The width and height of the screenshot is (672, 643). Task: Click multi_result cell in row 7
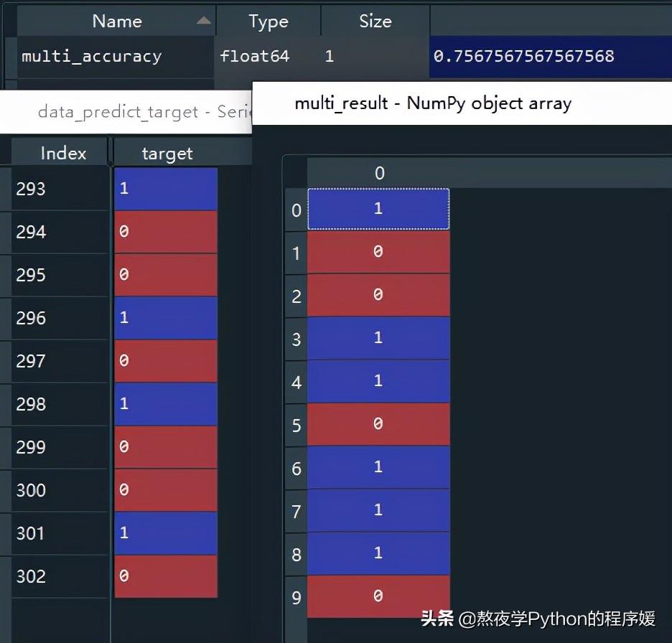coord(379,510)
